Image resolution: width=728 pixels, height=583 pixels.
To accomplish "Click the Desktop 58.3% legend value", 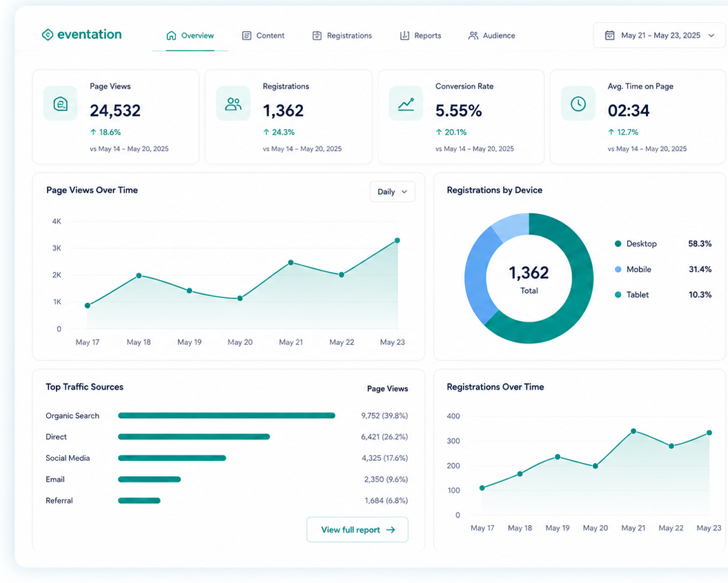I will [700, 244].
